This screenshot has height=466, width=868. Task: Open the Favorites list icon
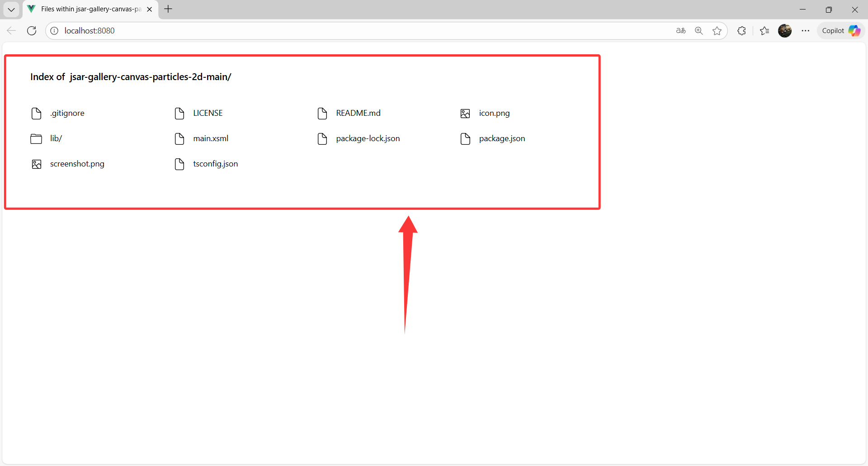764,31
